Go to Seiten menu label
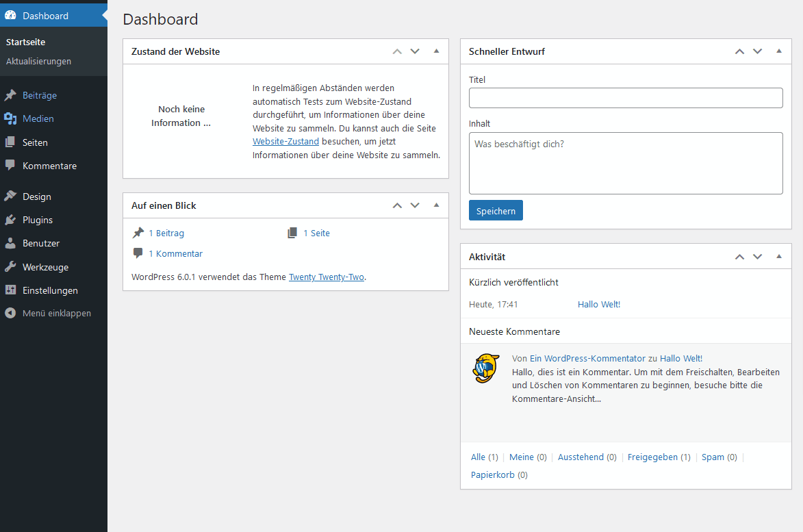Viewport: 803px width, 532px height. coord(35,142)
